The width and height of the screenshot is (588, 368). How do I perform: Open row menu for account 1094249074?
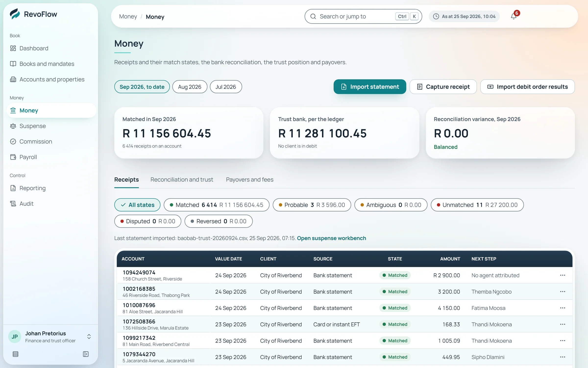coord(563,275)
